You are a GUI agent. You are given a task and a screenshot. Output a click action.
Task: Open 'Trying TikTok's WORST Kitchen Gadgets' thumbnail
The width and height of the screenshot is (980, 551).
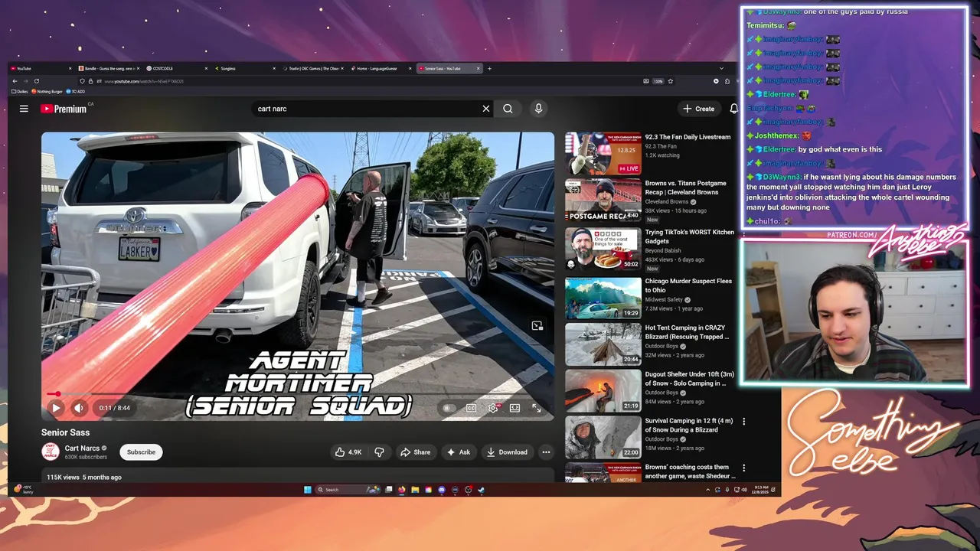603,249
